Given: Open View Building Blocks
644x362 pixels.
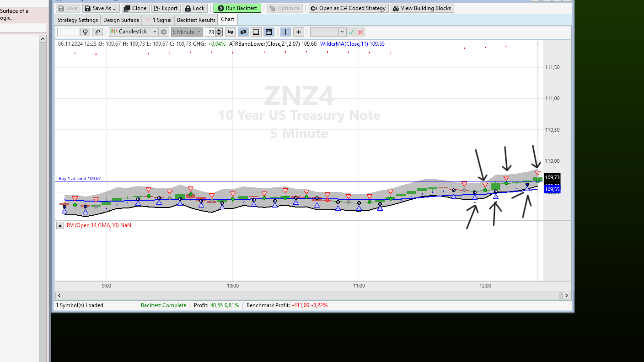Looking at the screenshot, I should [x=422, y=8].
